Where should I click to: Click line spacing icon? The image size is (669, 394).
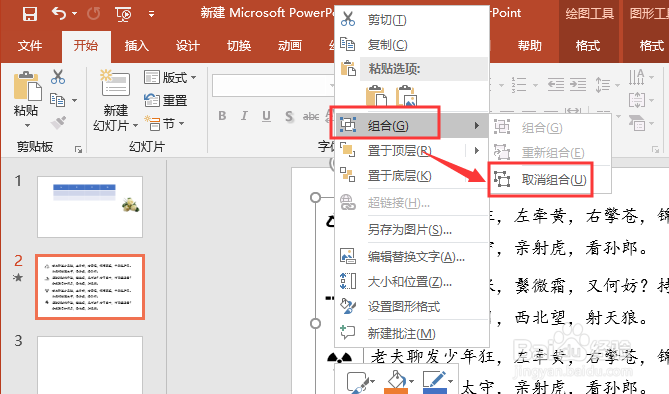(603, 85)
